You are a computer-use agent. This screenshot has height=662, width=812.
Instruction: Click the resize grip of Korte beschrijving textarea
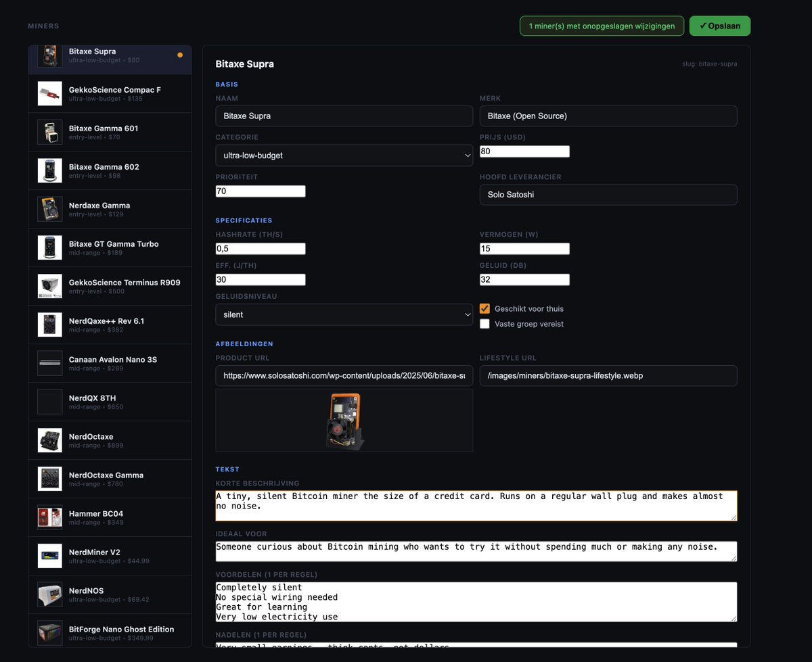pos(734,517)
